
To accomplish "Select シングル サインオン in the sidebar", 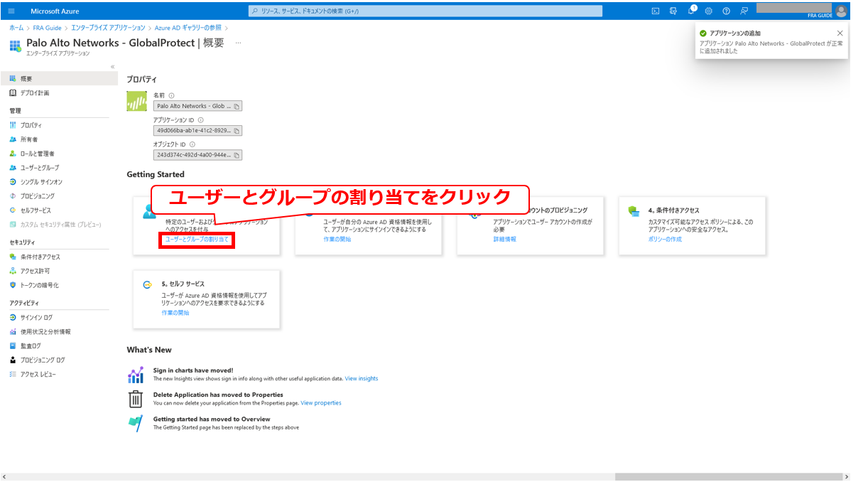I will pos(40,182).
